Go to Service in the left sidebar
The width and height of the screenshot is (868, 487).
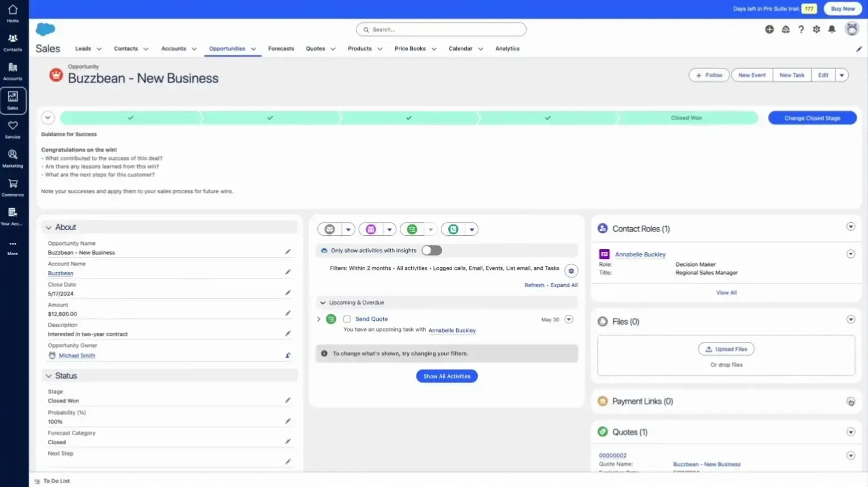(13, 129)
